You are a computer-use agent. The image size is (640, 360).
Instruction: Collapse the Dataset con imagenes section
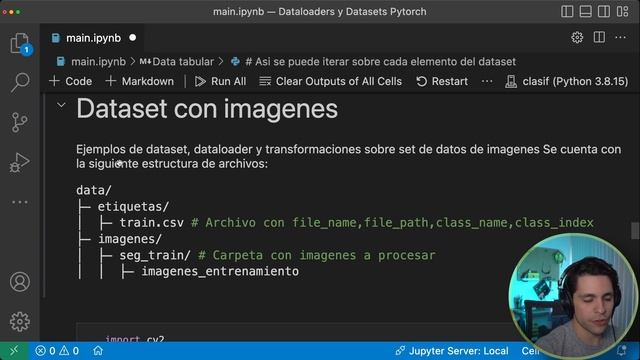(61, 105)
